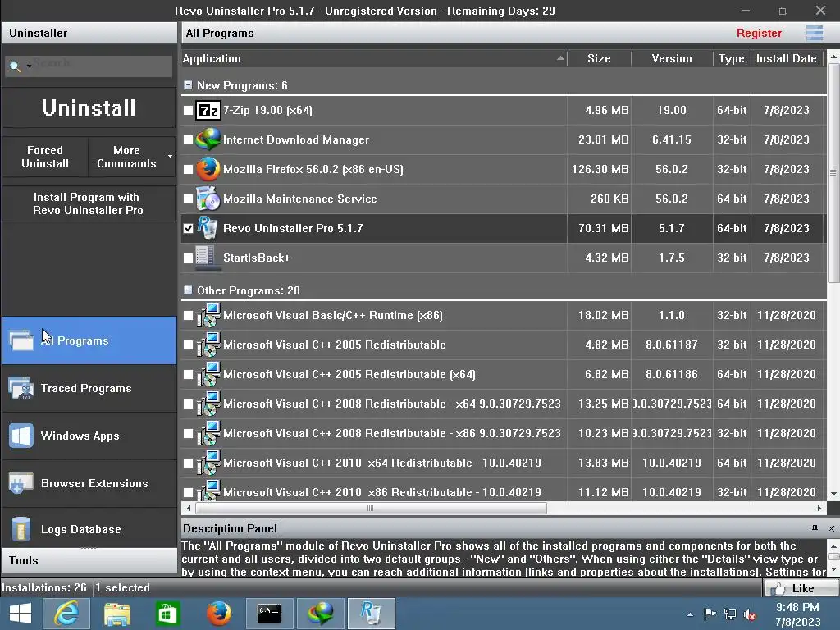
Task: Collapse the Other Programs group
Action: [x=188, y=290]
